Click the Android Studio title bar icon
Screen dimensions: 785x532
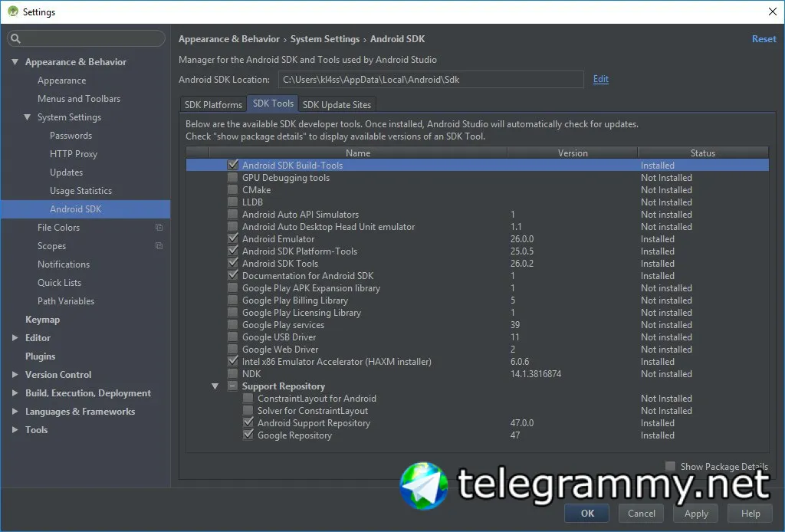click(x=13, y=11)
